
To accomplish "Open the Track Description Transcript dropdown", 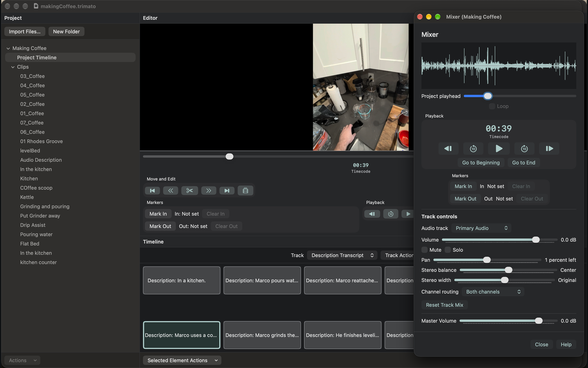I will click(342, 255).
